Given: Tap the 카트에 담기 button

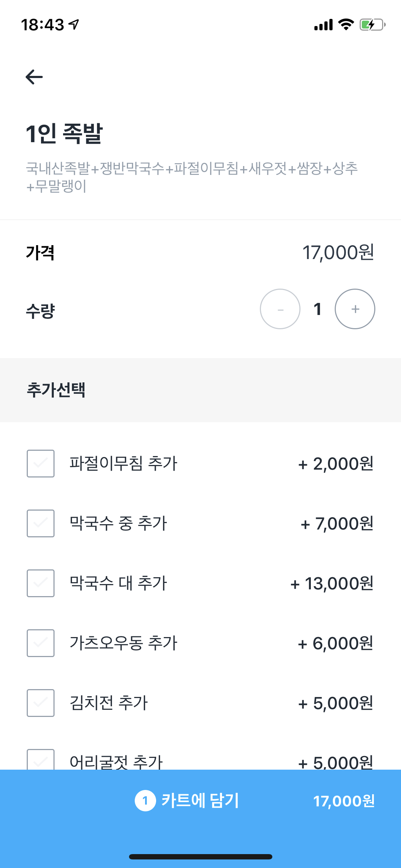Looking at the screenshot, I should (x=200, y=801).
